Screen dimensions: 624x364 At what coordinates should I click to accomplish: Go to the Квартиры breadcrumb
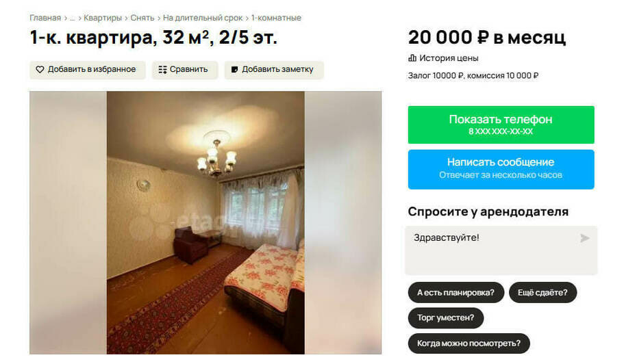coord(103,18)
